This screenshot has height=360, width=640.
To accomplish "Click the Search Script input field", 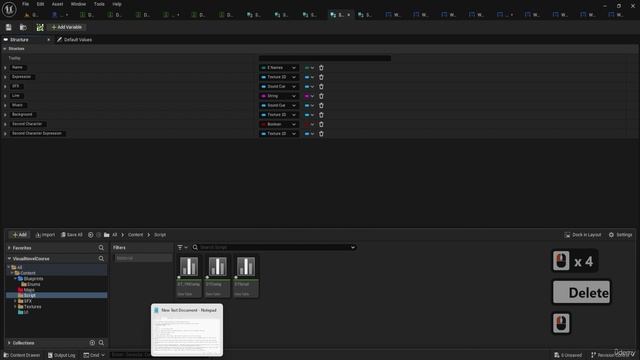I will [273, 247].
